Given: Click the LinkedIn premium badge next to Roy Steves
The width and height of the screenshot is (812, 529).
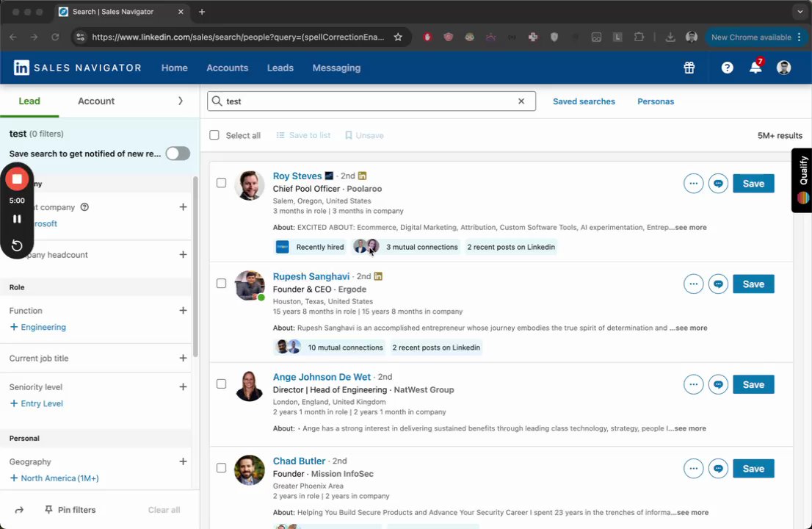Looking at the screenshot, I should [x=363, y=176].
